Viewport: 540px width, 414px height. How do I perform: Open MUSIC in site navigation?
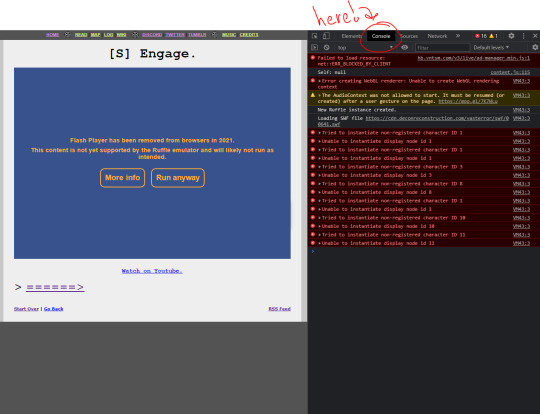coord(229,35)
